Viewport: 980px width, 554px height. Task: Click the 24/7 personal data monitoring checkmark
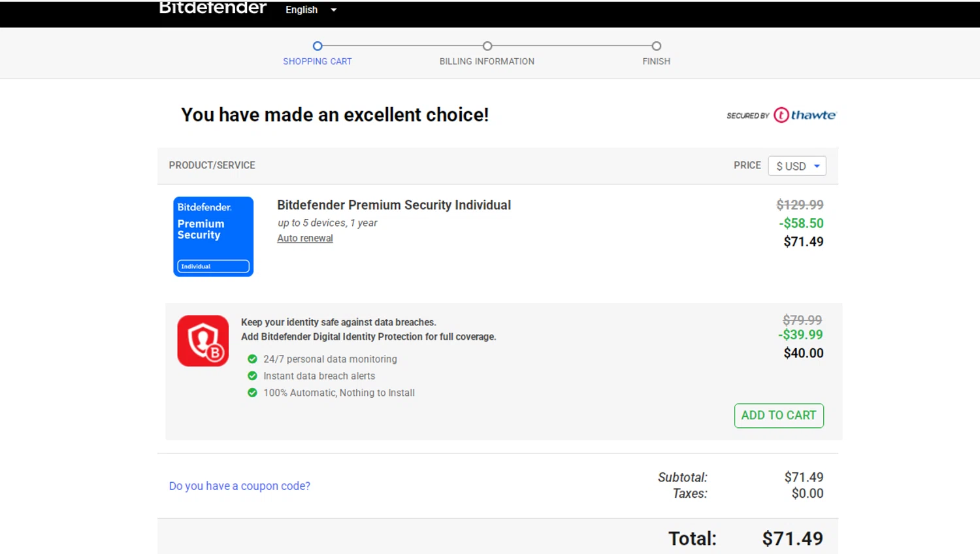(252, 359)
